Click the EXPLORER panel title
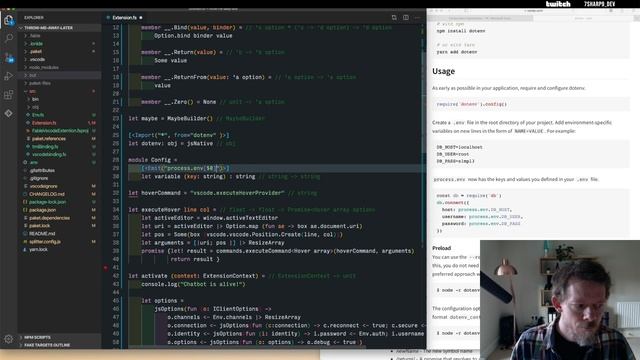 pyautogui.click(x=33, y=18)
